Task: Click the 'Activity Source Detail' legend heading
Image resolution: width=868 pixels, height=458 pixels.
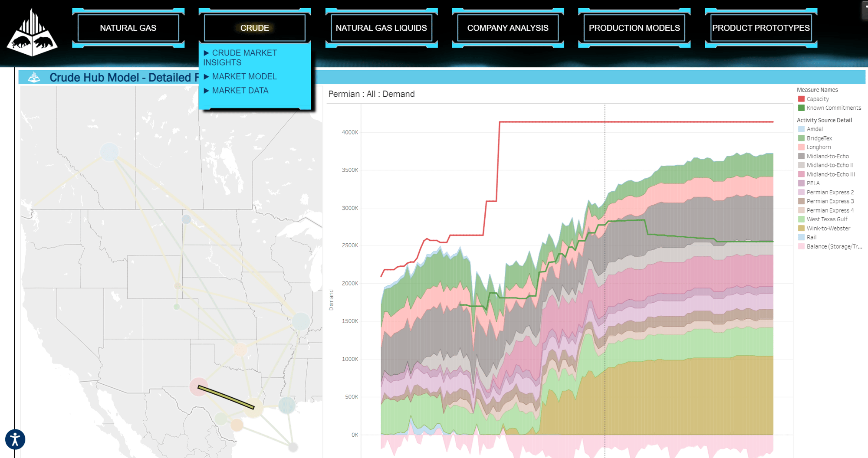Action: pyautogui.click(x=824, y=120)
